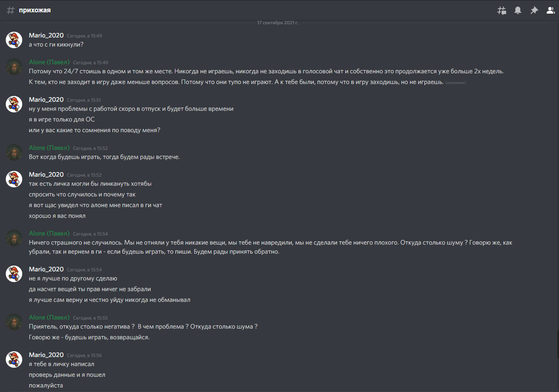
Task: Click Alone (Павел) username at 15:54
Action: [x=49, y=233]
